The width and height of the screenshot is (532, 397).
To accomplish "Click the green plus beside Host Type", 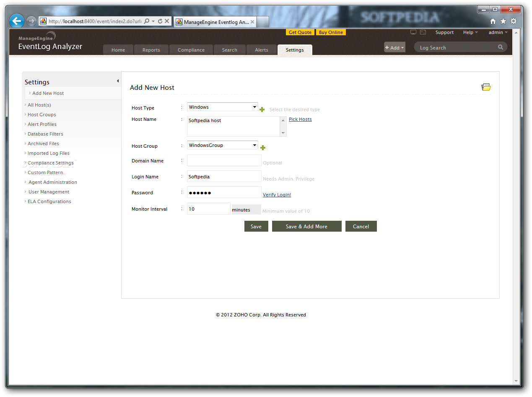I will pos(262,110).
